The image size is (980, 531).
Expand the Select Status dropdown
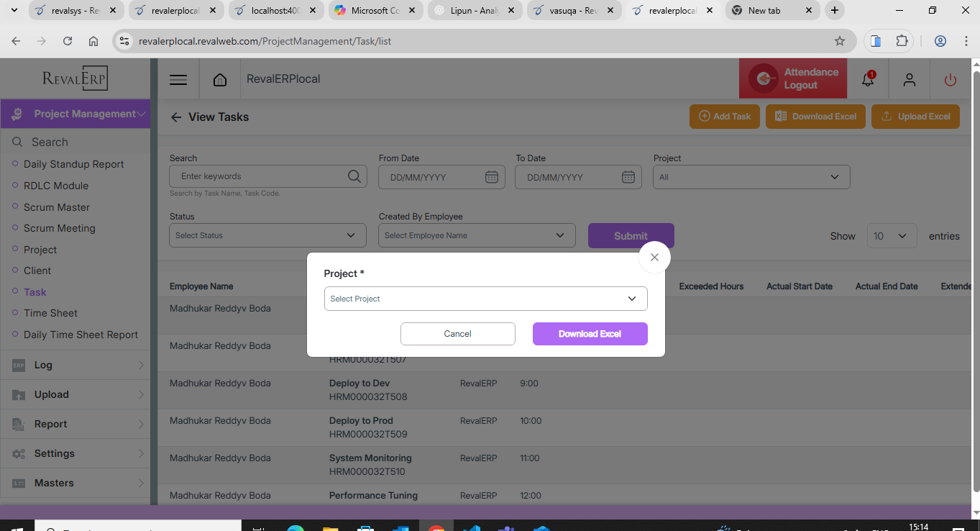pos(267,235)
